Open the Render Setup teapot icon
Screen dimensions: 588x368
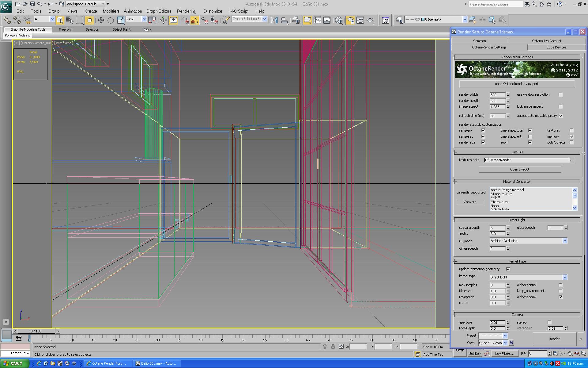pos(350,20)
